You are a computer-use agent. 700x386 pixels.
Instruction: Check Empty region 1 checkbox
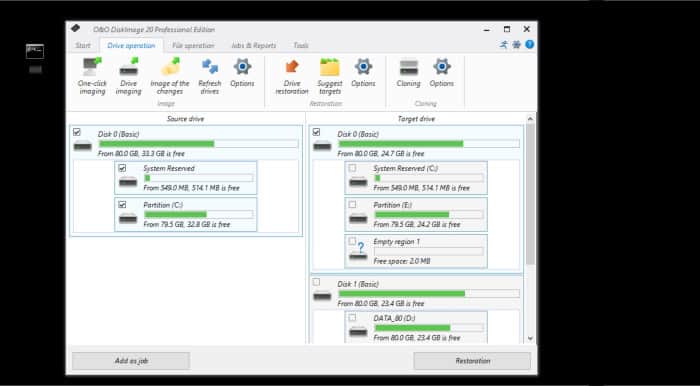352,241
